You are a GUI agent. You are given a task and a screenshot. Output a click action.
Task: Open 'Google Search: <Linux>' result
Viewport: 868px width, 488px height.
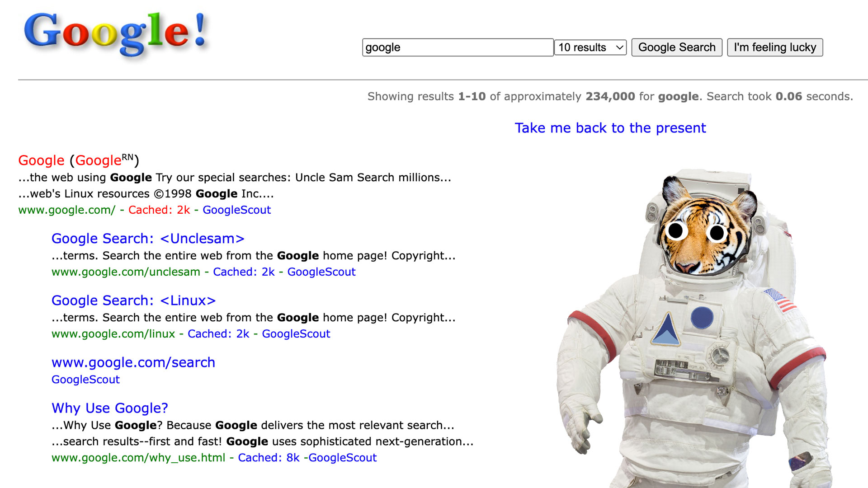[x=133, y=300]
